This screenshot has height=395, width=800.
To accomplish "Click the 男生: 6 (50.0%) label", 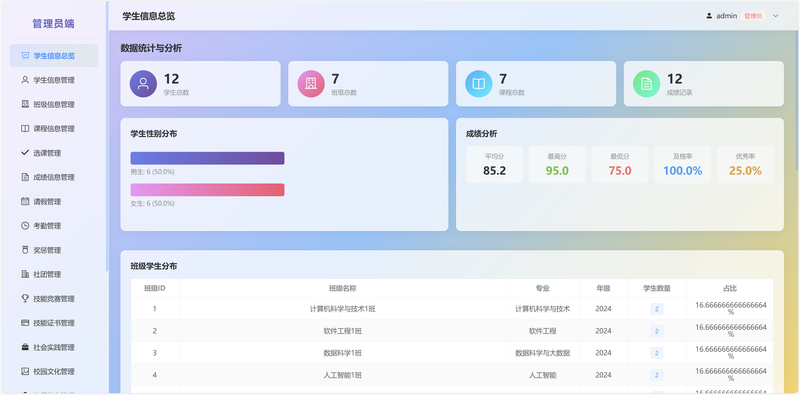I will (153, 172).
